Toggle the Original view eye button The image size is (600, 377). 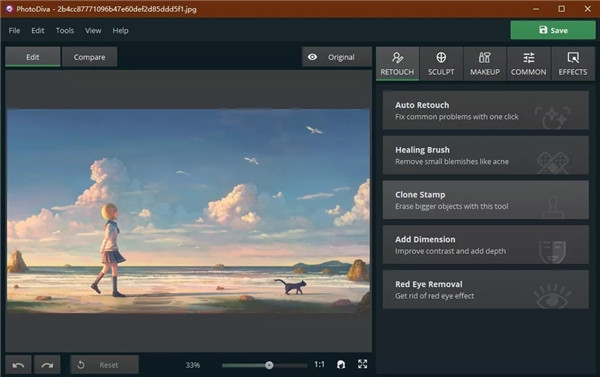337,57
